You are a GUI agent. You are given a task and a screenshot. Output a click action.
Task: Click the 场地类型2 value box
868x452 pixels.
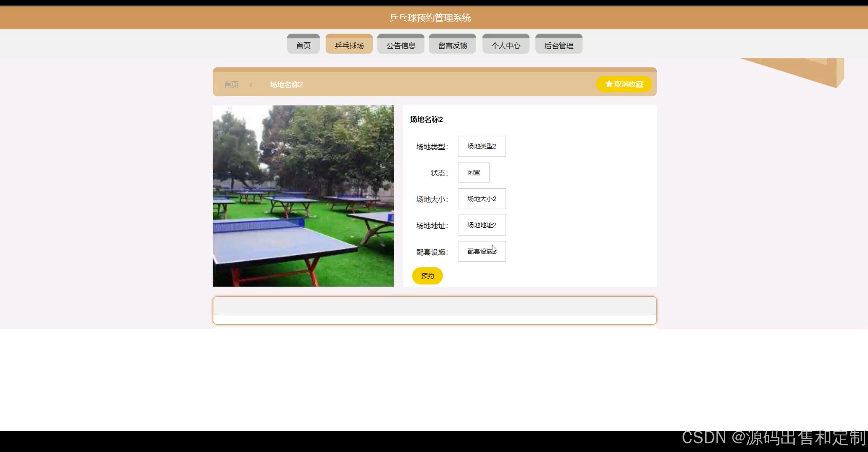pyautogui.click(x=481, y=146)
